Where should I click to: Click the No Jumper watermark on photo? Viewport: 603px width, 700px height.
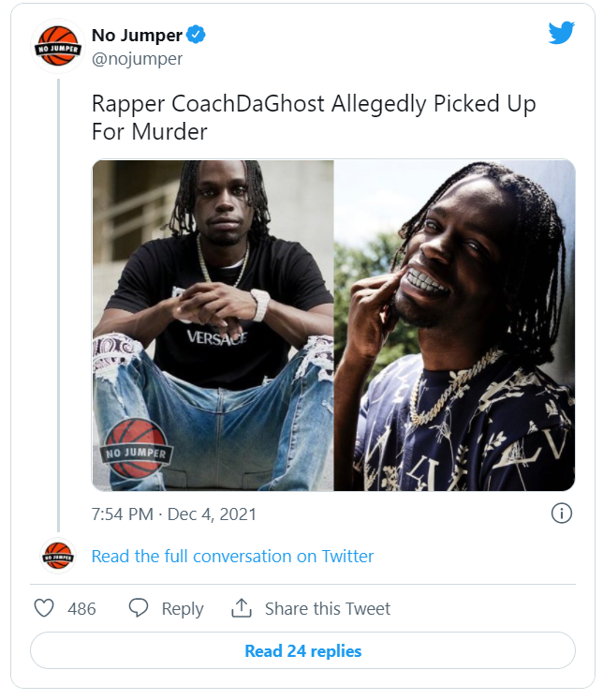click(135, 449)
